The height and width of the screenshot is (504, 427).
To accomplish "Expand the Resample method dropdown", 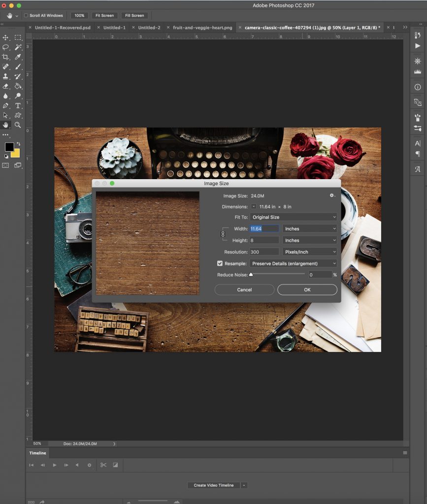I will [x=294, y=263].
